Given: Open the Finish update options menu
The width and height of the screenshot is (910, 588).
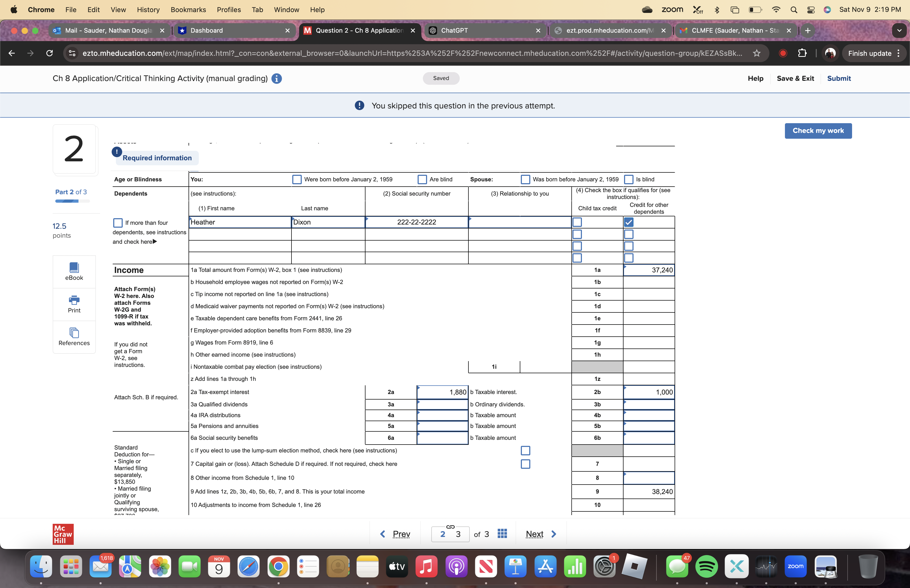Looking at the screenshot, I should [x=898, y=53].
